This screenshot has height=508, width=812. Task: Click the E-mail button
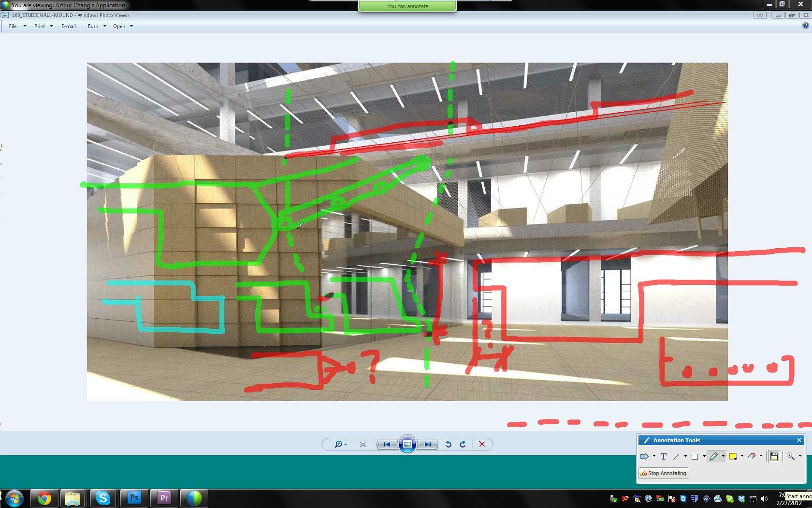pyautogui.click(x=68, y=26)
